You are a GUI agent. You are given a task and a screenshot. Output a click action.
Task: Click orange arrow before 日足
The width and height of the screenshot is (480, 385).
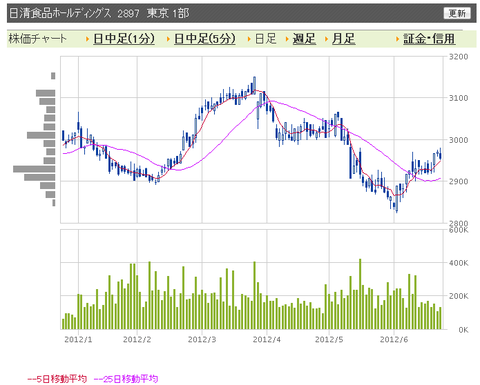pos(249,39)
